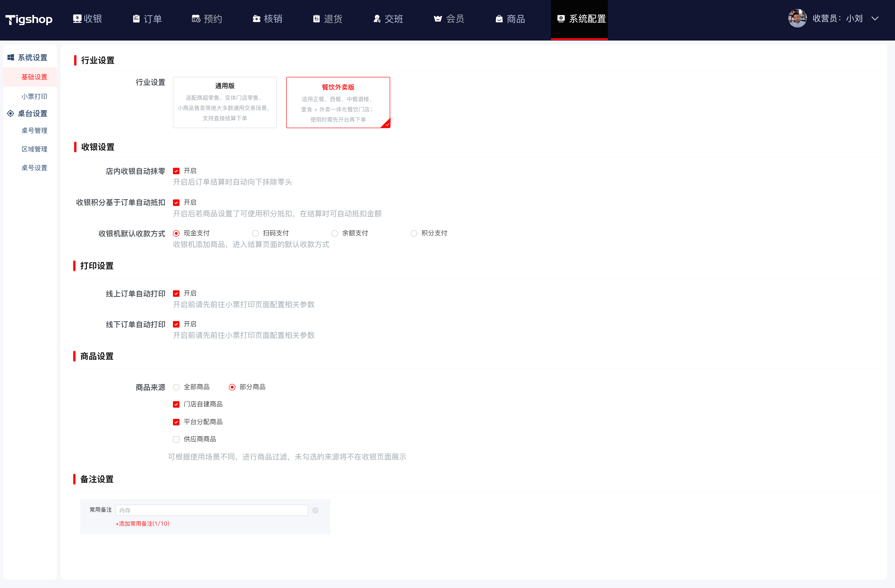Click the +添加常用备注 link
895x588 pixels.
point(142,523)
